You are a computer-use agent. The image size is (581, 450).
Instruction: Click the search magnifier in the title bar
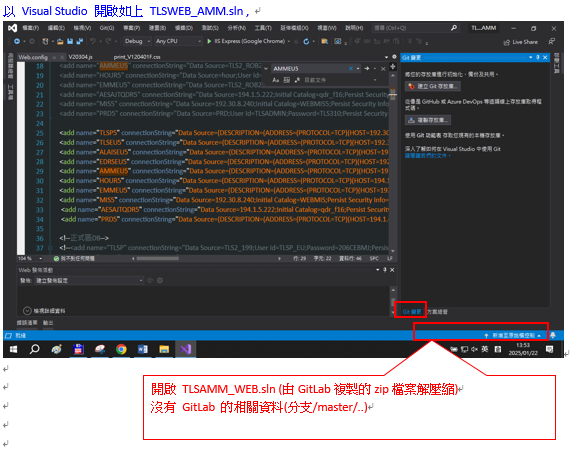point(454,28)
